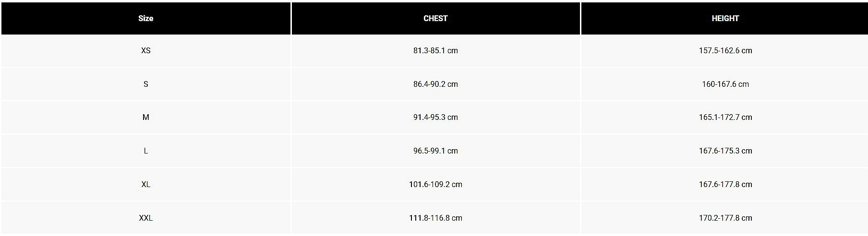The image size is (868, 236).
Task: Select the XS size cell
Action: coord(146,50)
